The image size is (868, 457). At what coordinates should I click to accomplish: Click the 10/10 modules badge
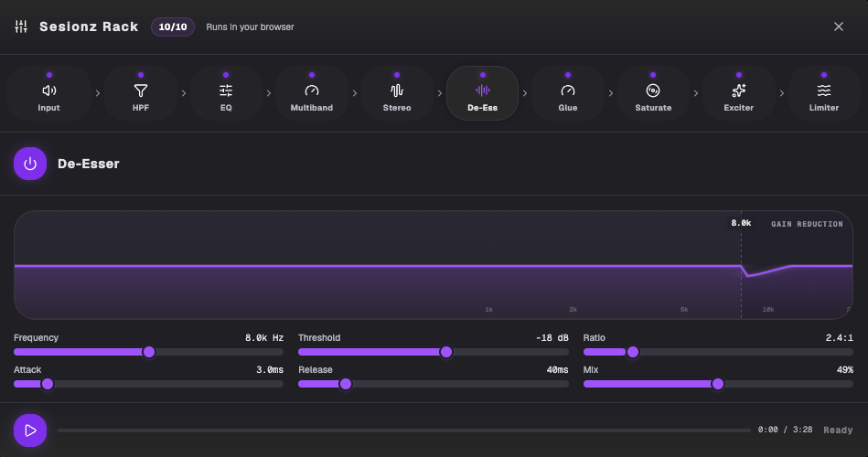click(173, 27)
